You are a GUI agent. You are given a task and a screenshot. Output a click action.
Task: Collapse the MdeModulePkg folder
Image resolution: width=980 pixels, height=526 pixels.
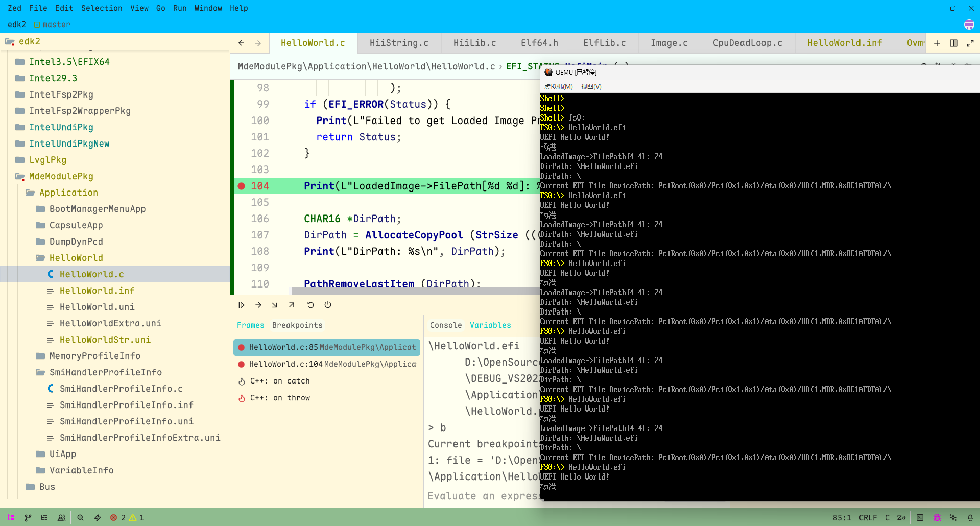click(61, 176)
